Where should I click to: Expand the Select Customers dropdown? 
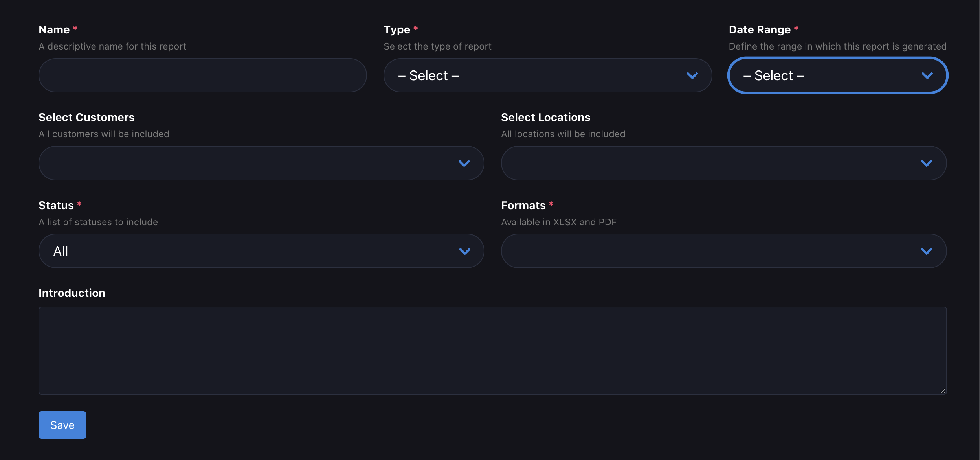[x=261, y=163]
